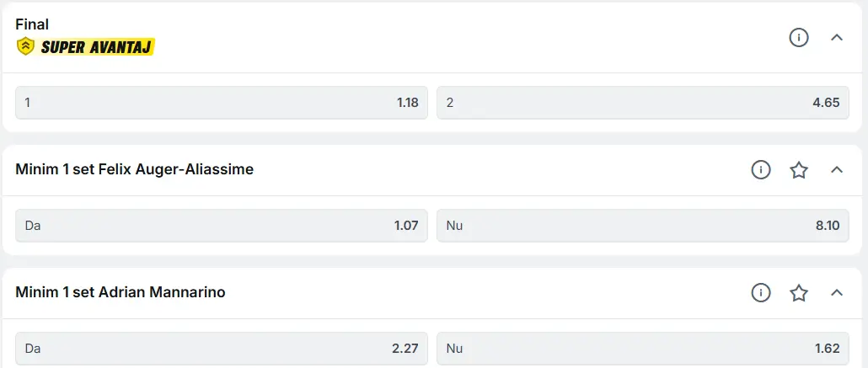Viewport: 868px width, 368px height.
Task: Select Nu for Felix Auger-Aliassime set
Action: (643, 226)
